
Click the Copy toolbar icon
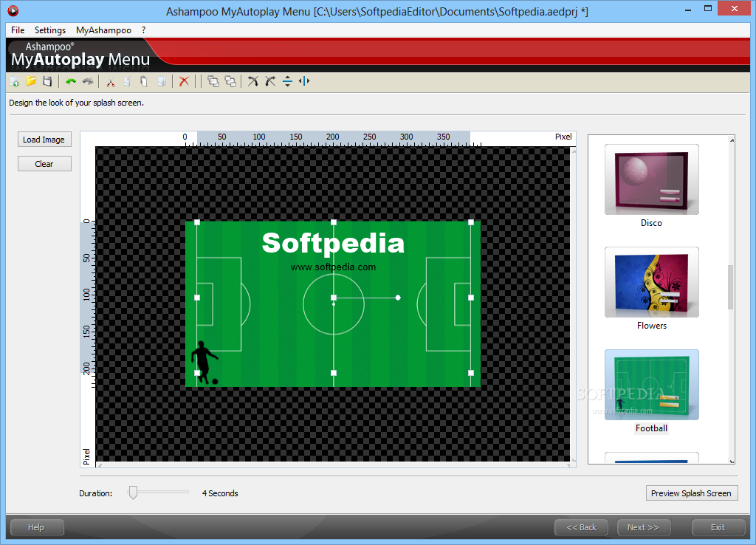click(x=127, y=81)
